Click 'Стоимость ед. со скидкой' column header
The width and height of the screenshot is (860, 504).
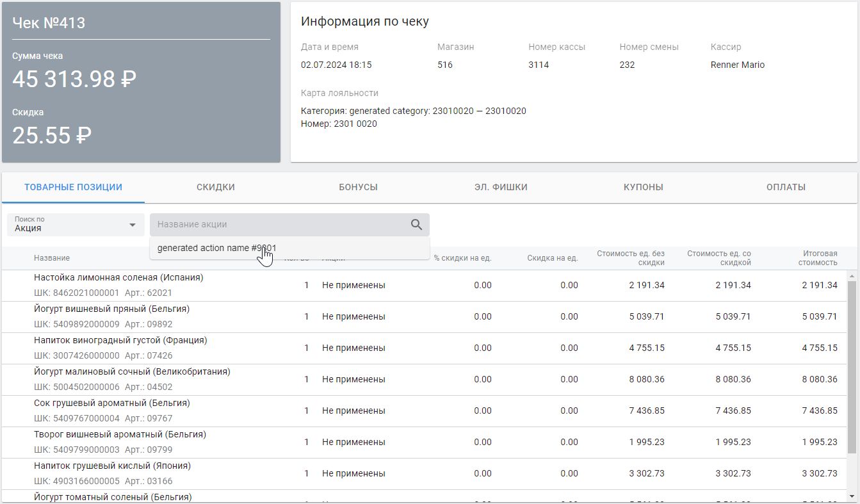[x=719, y=258]
